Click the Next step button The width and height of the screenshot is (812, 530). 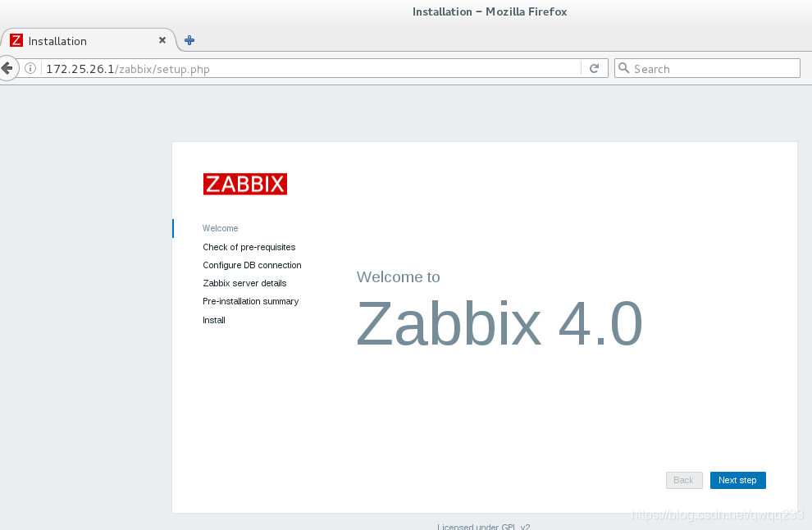738,480
